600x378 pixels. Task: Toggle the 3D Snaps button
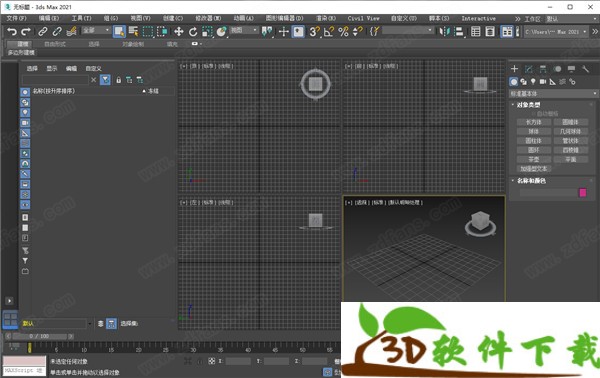coord(314,31)
